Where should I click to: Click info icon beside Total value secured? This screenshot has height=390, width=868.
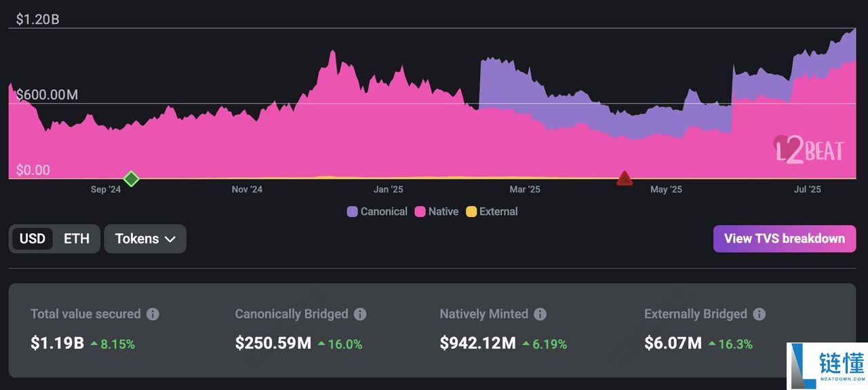click(x=153, y=314)
